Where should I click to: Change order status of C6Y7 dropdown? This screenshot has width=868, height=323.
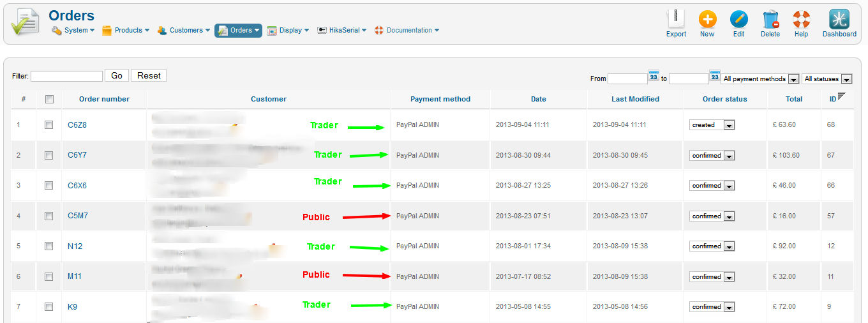[712, 155]
